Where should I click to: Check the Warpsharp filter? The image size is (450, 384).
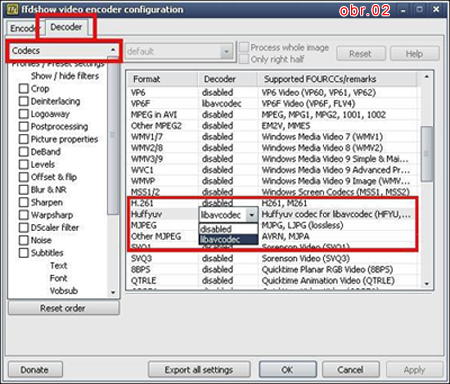(24, 215)
